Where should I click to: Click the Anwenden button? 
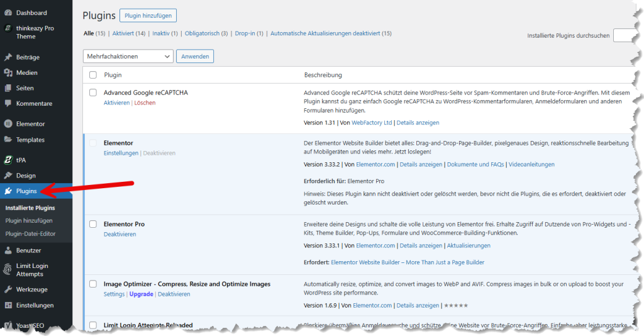pos(195,56)
